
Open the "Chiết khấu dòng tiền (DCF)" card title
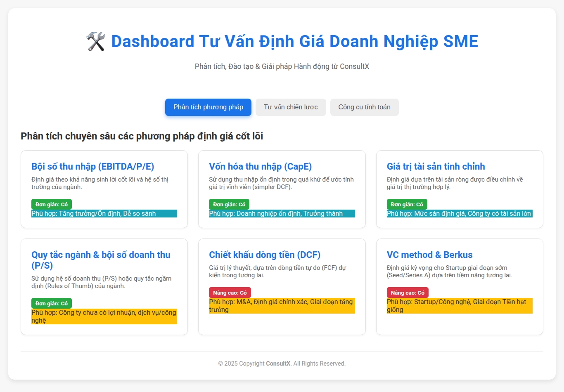[265, 255]
